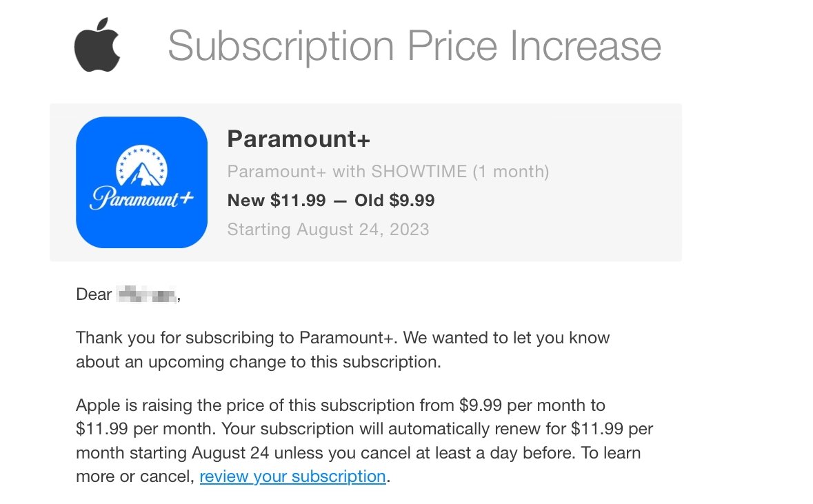This screenshot has height=504, width=813.
Task: Click the 'Old $9.99' price text
Action: pos(394,201)
